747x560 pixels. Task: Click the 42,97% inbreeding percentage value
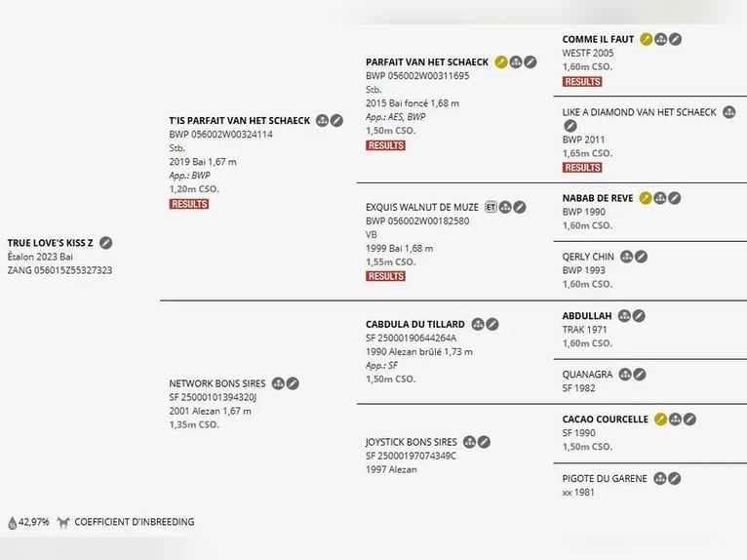click(33, 522)
